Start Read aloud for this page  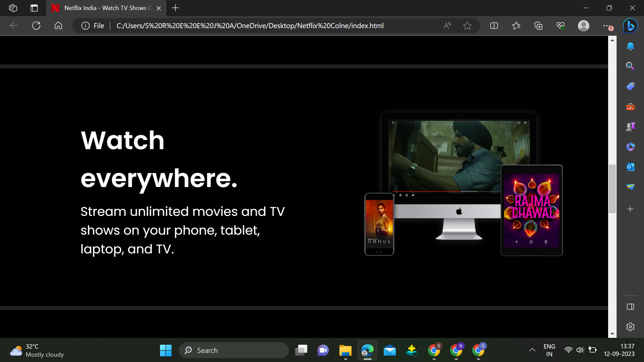pyautogui.click(x=447, y=25)
